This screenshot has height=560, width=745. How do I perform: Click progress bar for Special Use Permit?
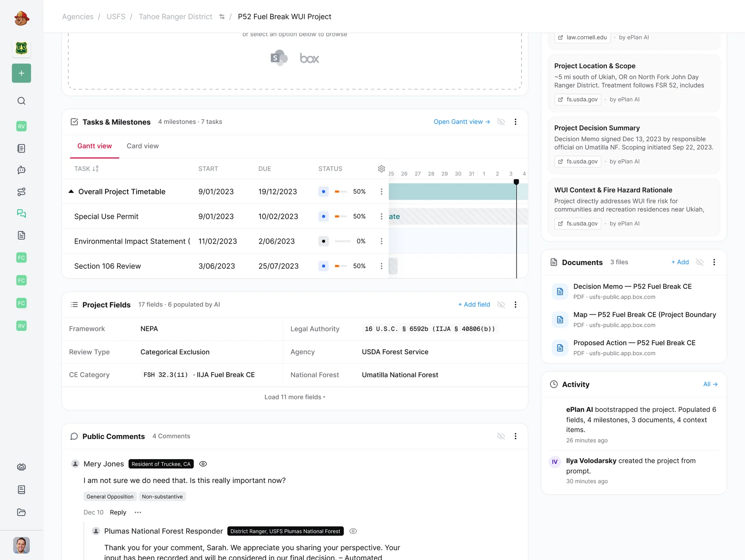[x=341, y=216]
